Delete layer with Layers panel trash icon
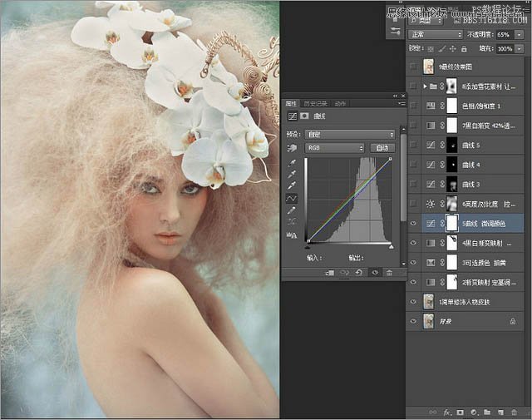Viewport: 532px width, 420px height. [514, 413]
